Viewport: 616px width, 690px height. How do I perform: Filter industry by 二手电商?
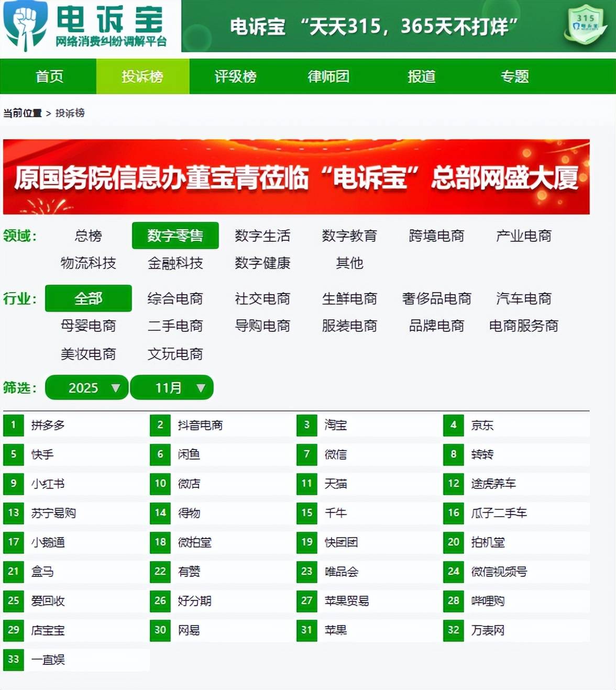click(175, 326)
